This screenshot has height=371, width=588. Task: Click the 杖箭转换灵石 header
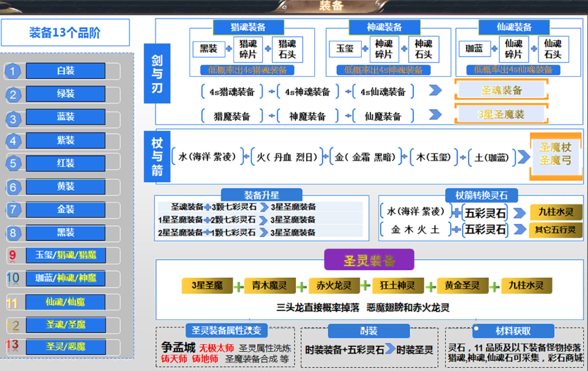(481, 195)
